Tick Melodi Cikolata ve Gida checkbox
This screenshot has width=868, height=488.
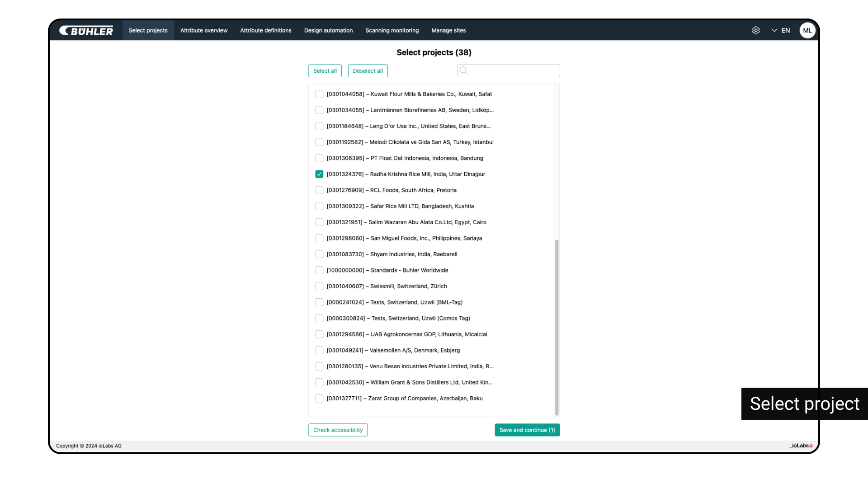point(319,142)
